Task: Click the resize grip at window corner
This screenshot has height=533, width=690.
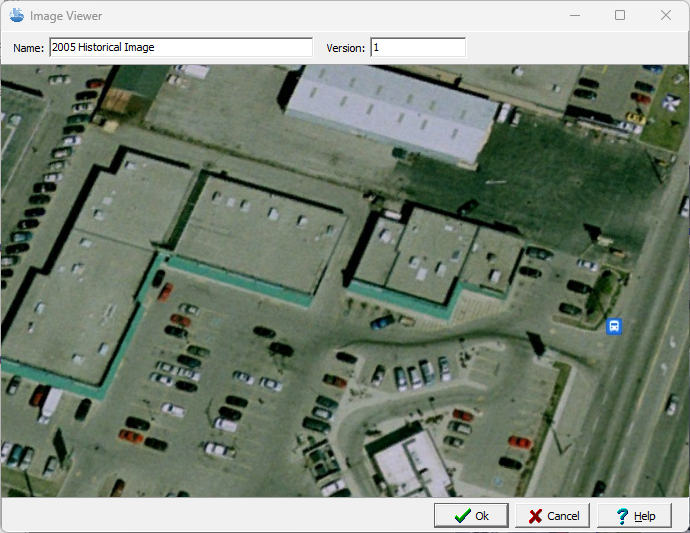Action: click(x=684, y=527)
